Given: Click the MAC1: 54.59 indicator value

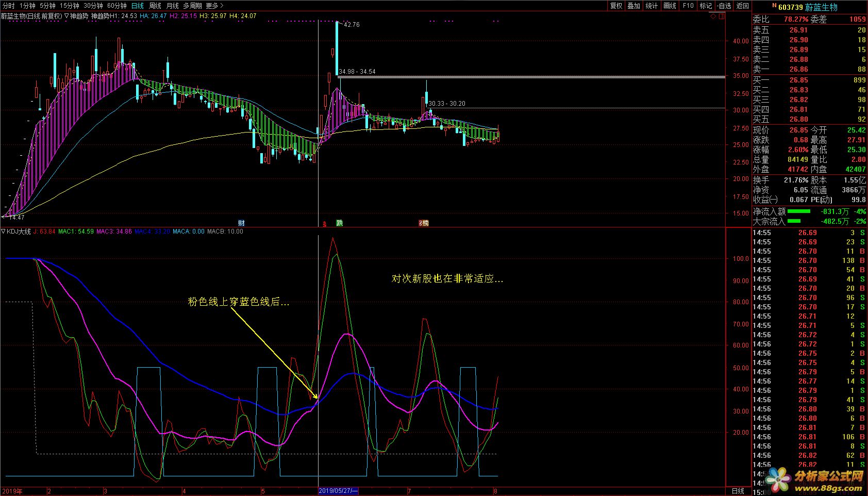Looking at the screenshot, I should (x=76, y=232).
